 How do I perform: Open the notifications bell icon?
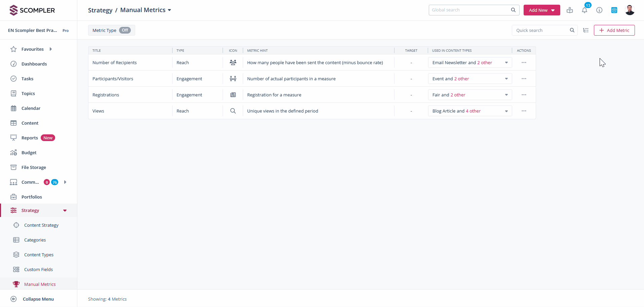pyautogui.click(x=584, y=10)
